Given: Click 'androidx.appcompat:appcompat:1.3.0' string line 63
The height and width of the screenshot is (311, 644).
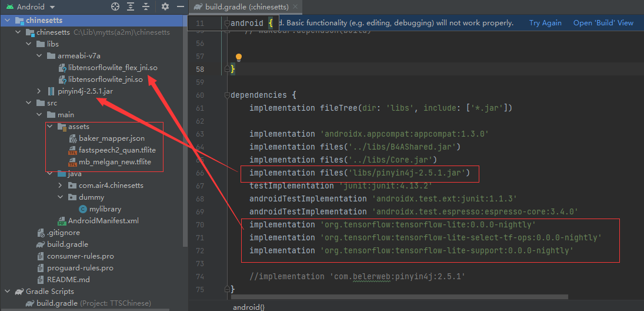Looking at the screenshot, I should (404, 134).
